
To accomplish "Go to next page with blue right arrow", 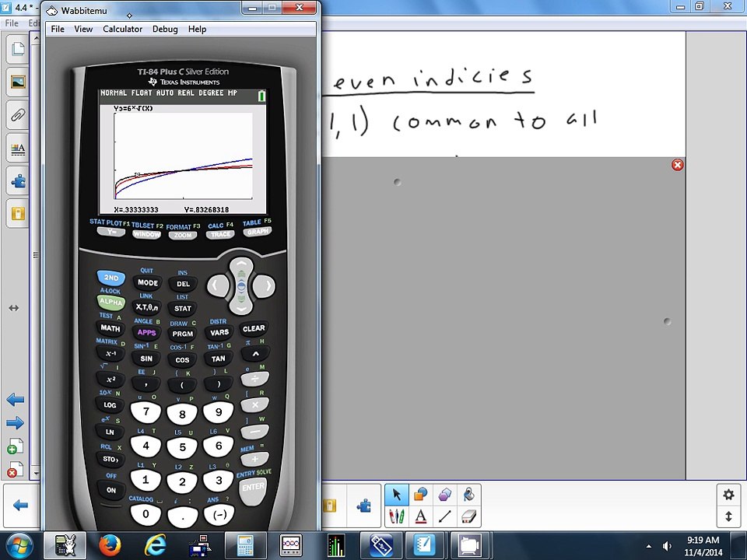I will 16,422.
